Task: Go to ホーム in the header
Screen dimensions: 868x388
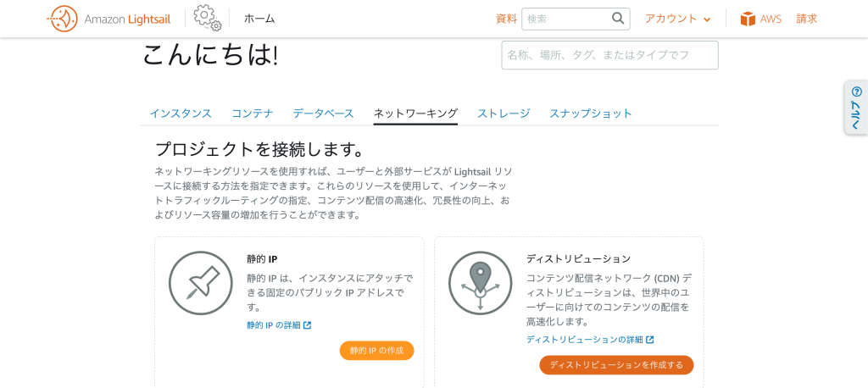Action: point(259,19)
